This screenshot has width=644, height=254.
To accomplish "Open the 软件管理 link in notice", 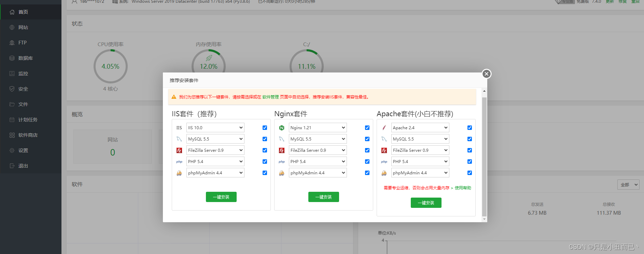I will point(270,97).
